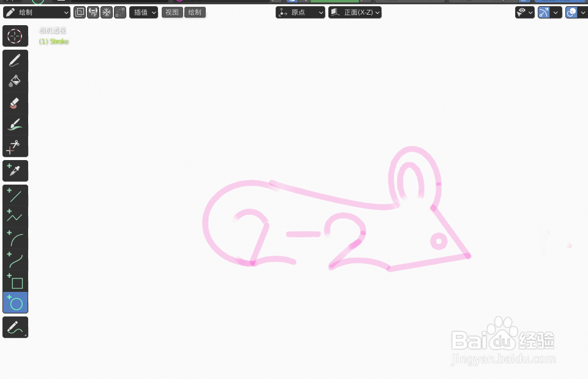Select the Arc drawing tool
This screenshot has height=379, width=588.
pyautogui.click(x=15, y=238)
